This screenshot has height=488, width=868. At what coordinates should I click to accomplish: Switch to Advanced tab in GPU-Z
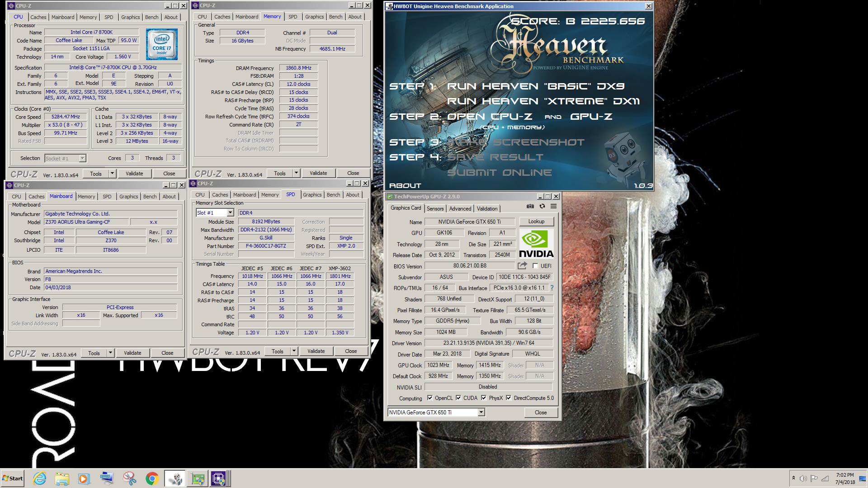point(460,209)
